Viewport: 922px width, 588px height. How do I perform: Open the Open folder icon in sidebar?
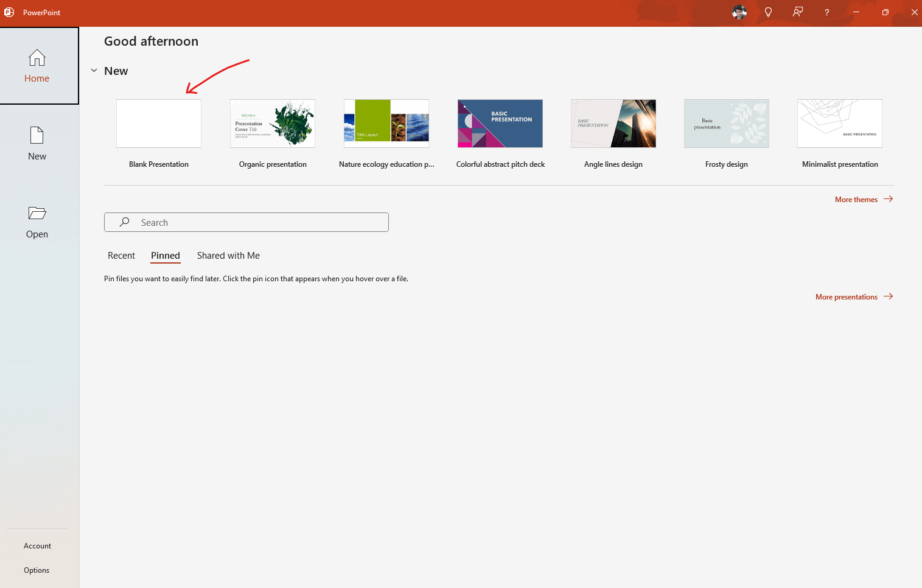pyautogui.click(x=37, y=221)
